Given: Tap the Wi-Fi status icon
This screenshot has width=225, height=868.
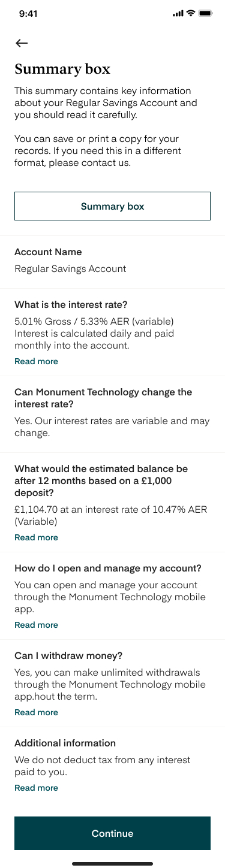Looking at the screenshot, I should click(191, 13).
